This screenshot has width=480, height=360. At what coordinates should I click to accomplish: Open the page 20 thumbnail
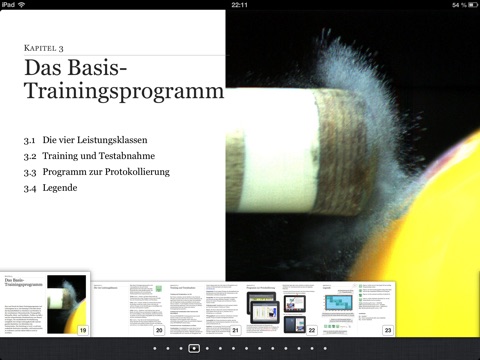click(129, 309)
